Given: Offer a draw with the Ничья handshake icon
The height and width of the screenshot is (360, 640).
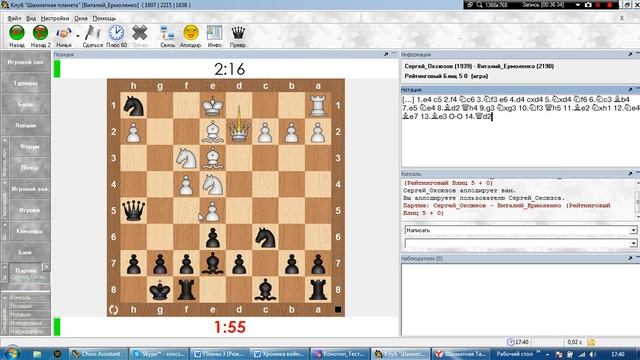Looking at the screenshot, I should [x=63, y=33].
